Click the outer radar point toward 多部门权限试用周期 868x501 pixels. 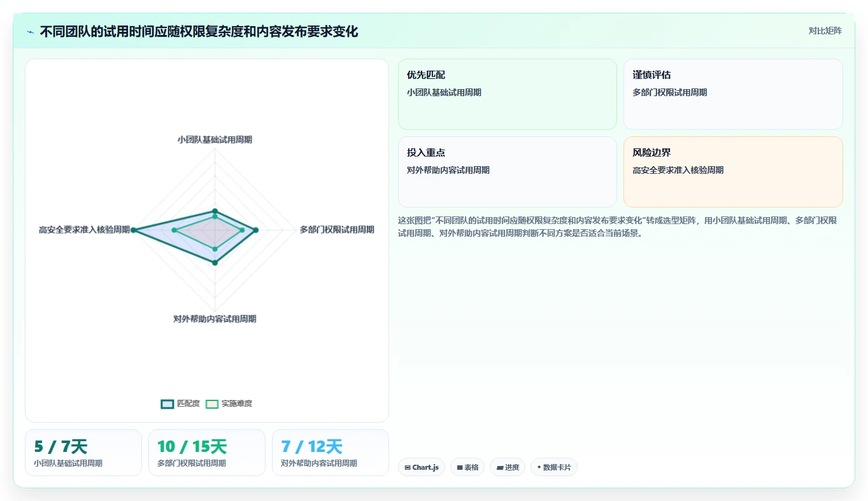[x=255, y=230]
